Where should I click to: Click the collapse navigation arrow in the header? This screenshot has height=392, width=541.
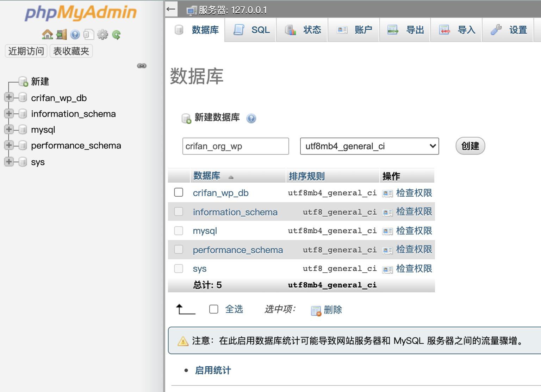click(171, 9)
